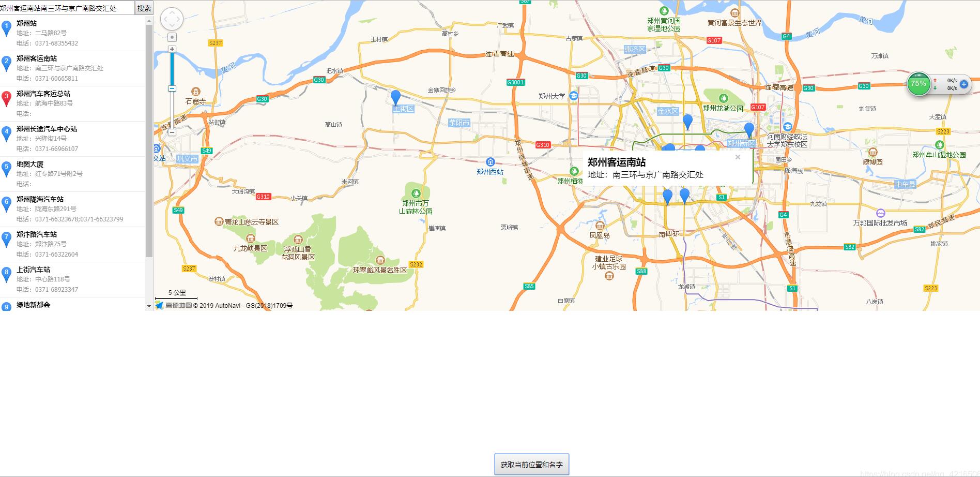
Task: Zoom in using the + map control
Action: 173,48
